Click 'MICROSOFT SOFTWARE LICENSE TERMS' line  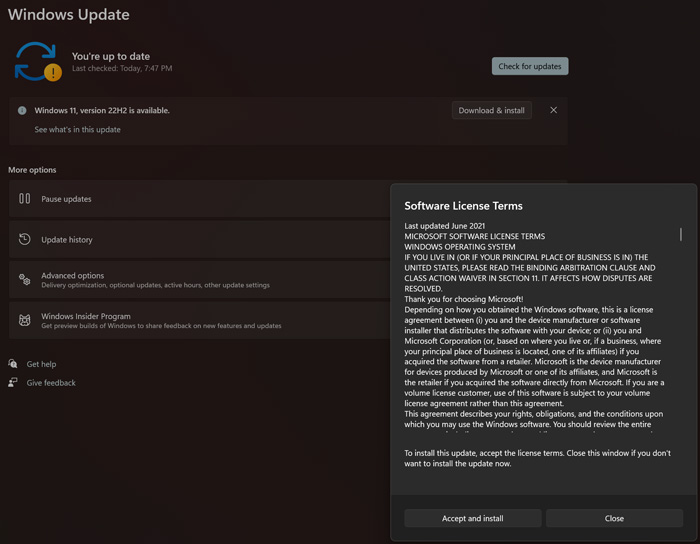(475, 236)
